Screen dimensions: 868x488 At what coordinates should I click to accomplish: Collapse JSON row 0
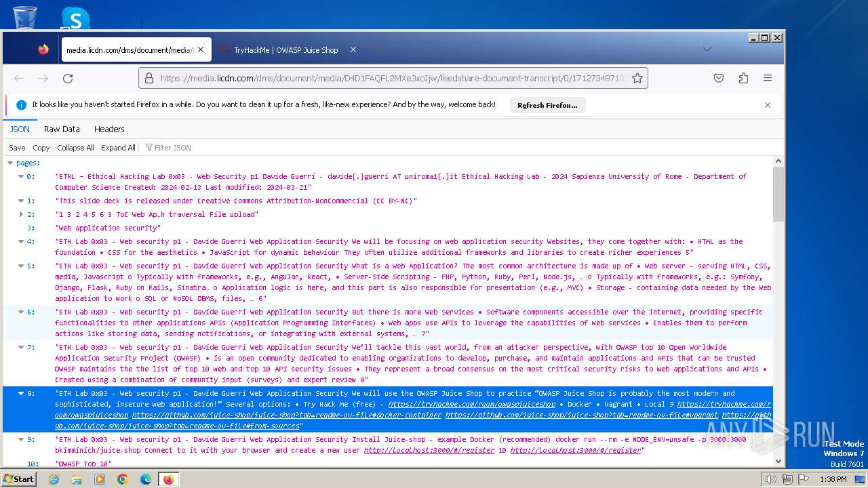click(x=21, y=176)
